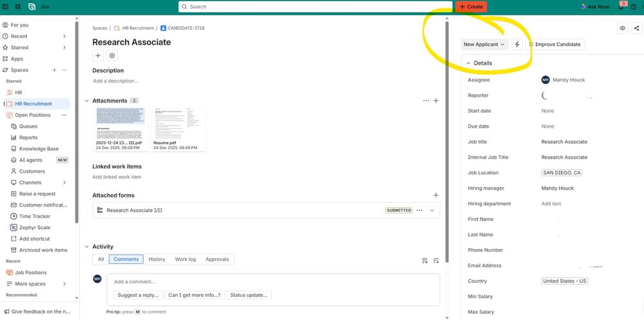Click the Add a comment field
This screenshot has height=320, width=644.
coord(273,282)
